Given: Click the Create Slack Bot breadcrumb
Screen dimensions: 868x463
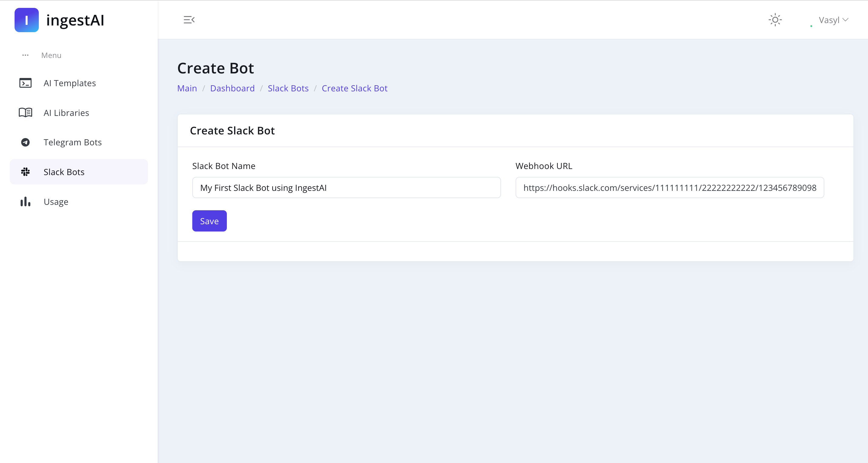Looking at the screenshot, I should point(355,88).
